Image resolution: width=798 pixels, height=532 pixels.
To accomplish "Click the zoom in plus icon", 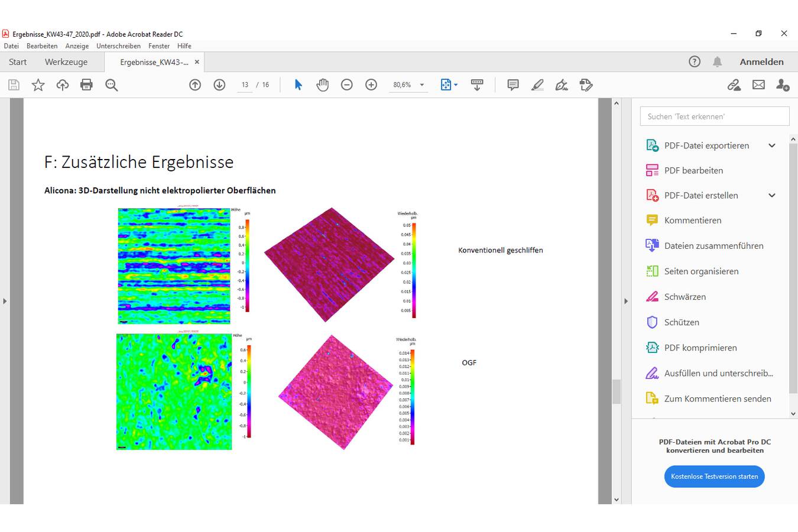I will coord(371,85).
